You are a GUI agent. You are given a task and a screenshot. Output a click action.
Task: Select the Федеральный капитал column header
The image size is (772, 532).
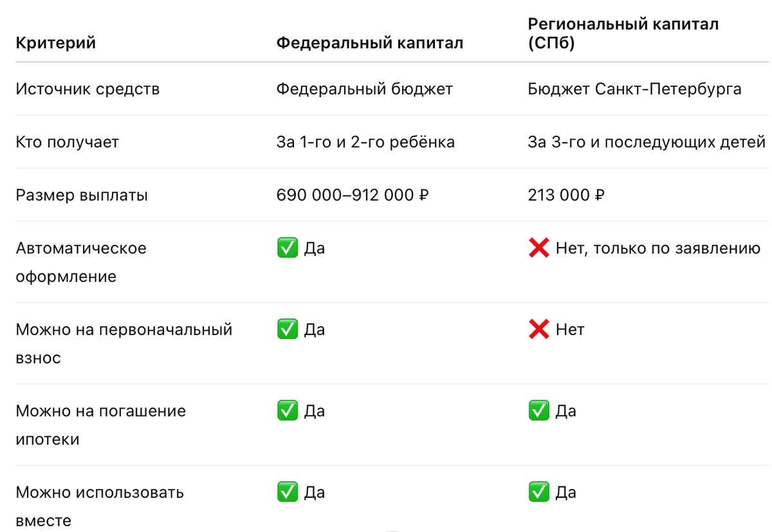click(x=370, y=43)
